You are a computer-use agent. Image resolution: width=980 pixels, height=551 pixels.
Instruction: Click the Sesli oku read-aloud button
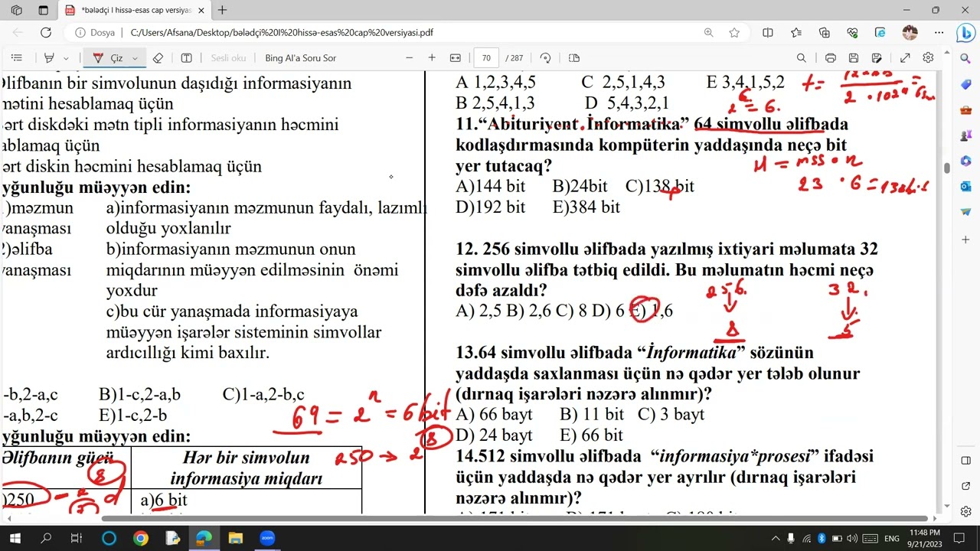[x=228, y=58]
